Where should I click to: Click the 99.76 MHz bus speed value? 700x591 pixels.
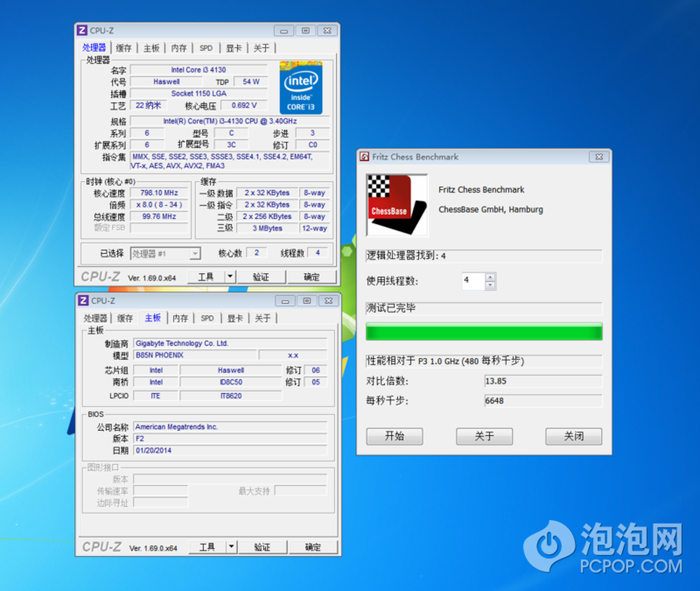click(x=159, y=216)
